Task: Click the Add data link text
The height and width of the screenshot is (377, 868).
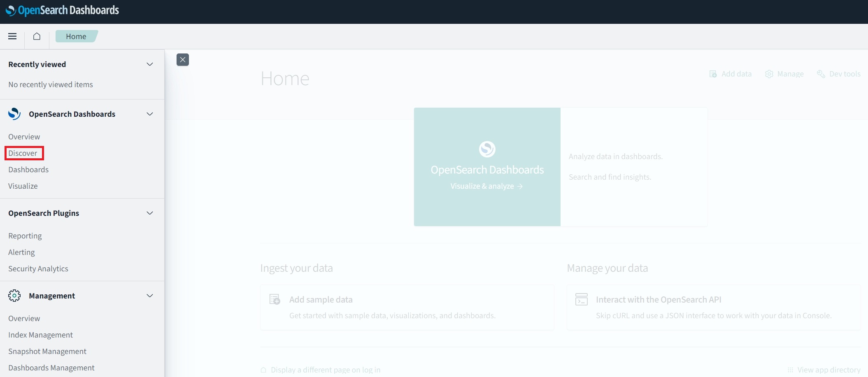Action: point(736,74)
